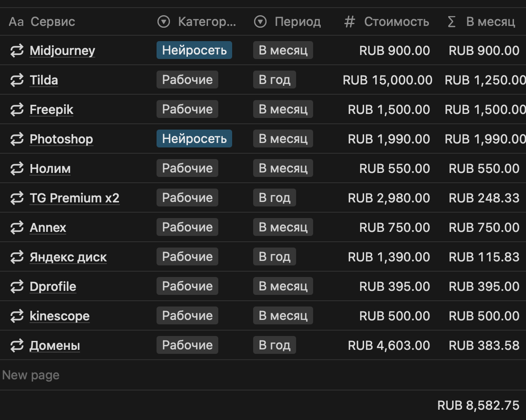Open the Яндекс диск page

tap(68, 257)
